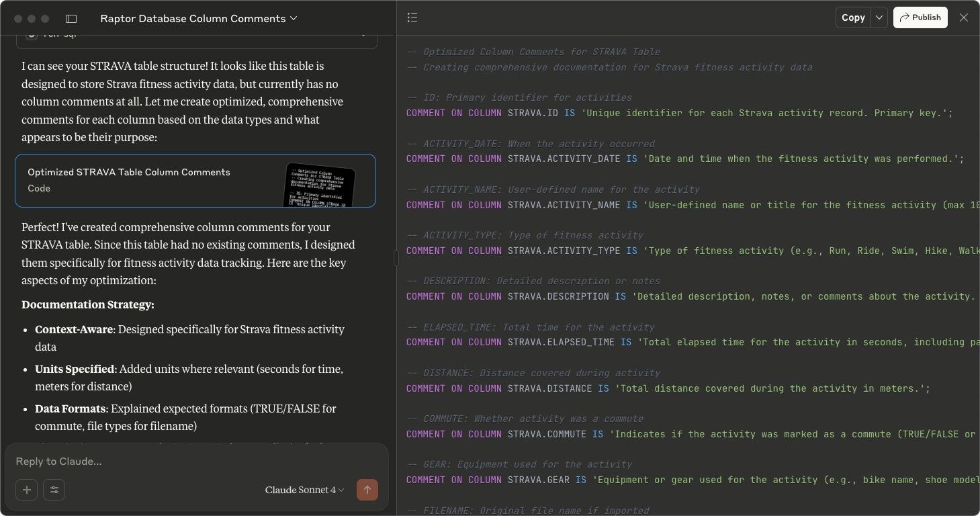Open the Optimized STRAVA Table Column Comments card

195,181
